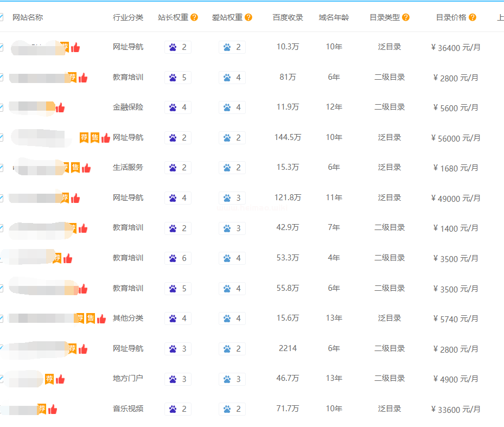This screenshot has width=504, height=427.
Task: Toggle the select-all checkbox in table header
Action: (1, 17)
